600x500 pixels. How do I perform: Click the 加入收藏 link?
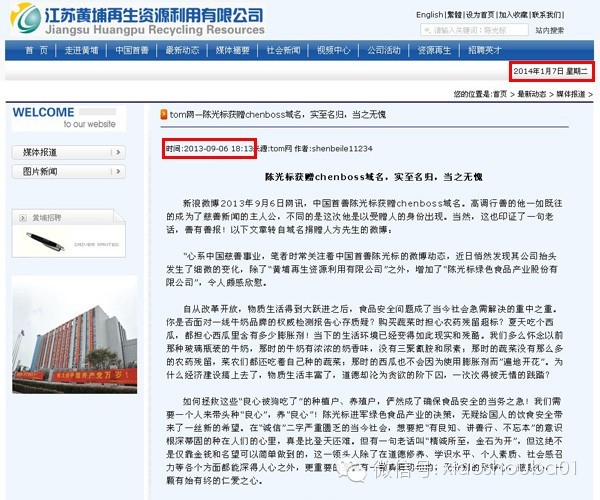pos(513,15)
